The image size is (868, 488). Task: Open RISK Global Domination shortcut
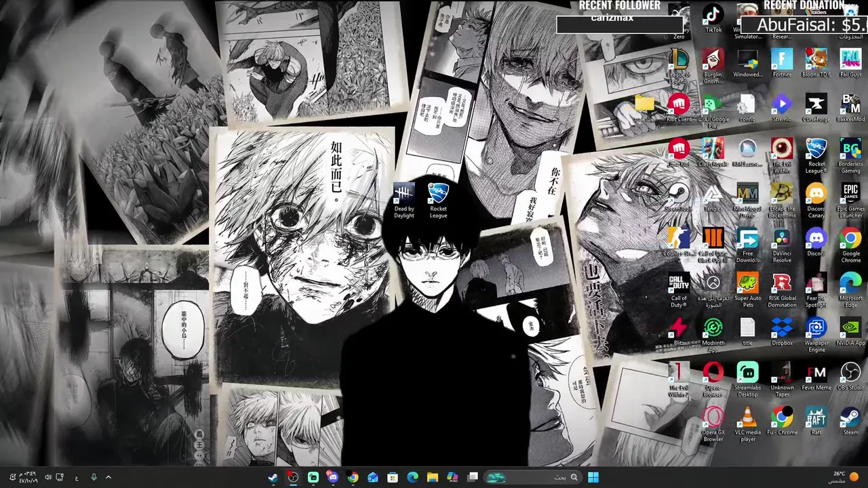click(782, 290)
